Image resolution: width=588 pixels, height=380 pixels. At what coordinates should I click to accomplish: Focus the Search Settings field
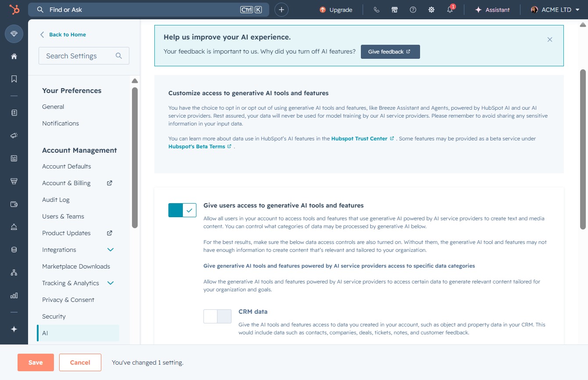pyautogui.click(x=84, y=56)
